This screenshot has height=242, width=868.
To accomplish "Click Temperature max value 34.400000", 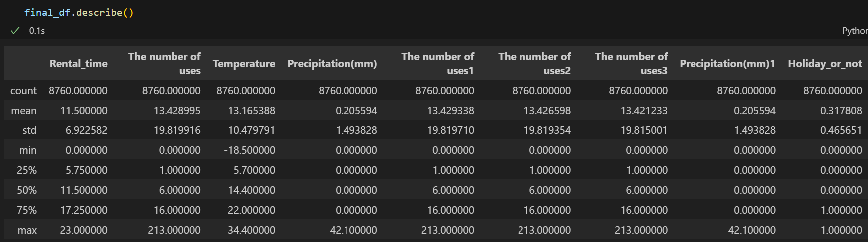I will pyautogui.click(x=251, y=230).
